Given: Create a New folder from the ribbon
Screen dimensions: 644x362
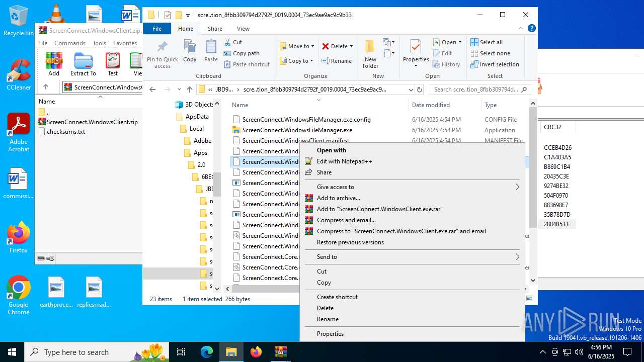Looking at the screenshot, I should click(x=370, y=54).
